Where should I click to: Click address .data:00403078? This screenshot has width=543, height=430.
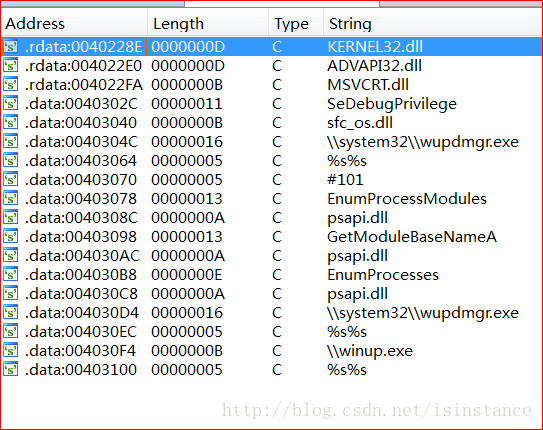[x=81, y=199]
